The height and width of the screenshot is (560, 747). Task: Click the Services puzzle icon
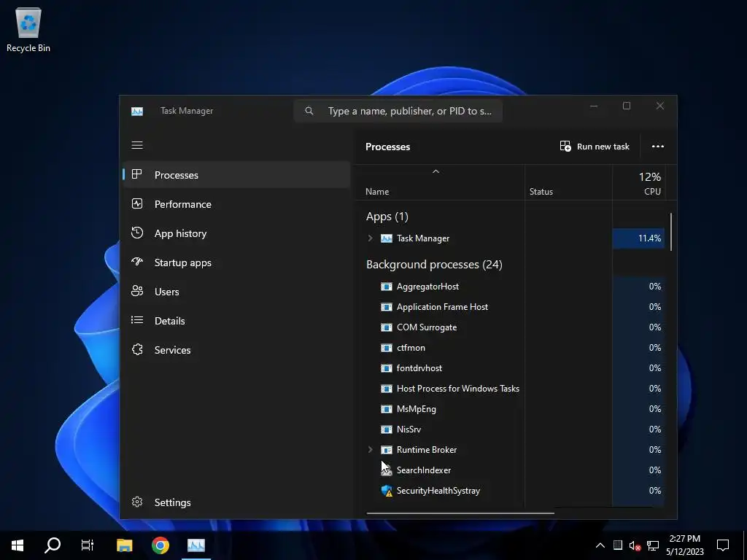(136, 349)
